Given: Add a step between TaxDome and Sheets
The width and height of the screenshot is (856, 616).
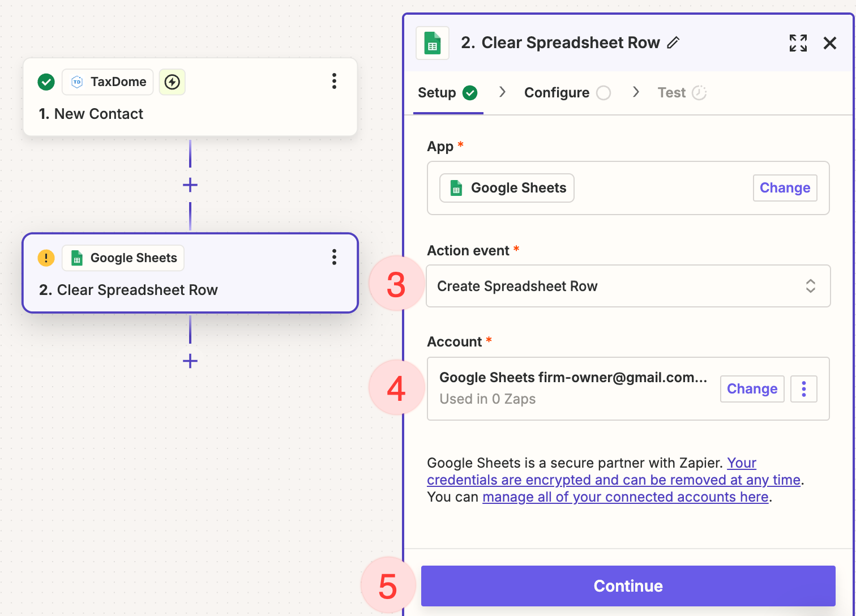Looking at the screenshot, I should click(190, 185).
